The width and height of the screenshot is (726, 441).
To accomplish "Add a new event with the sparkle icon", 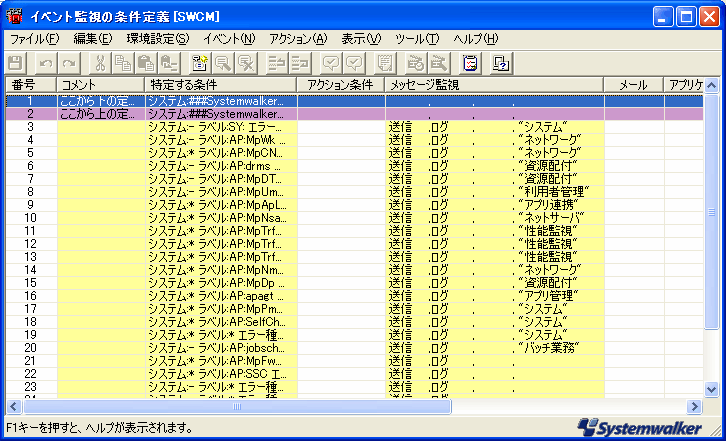I will tap(200, 63).
